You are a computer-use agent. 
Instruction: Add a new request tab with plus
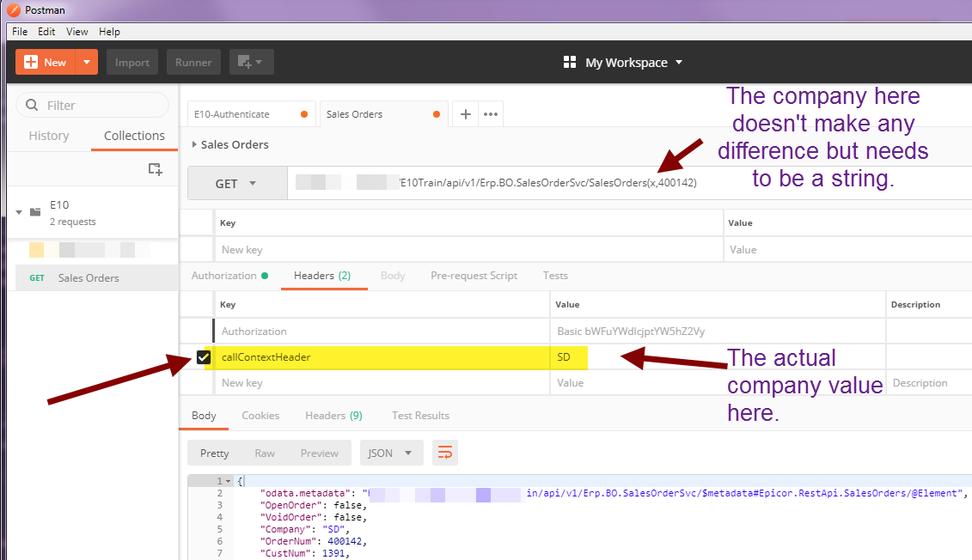pos(466,114)
